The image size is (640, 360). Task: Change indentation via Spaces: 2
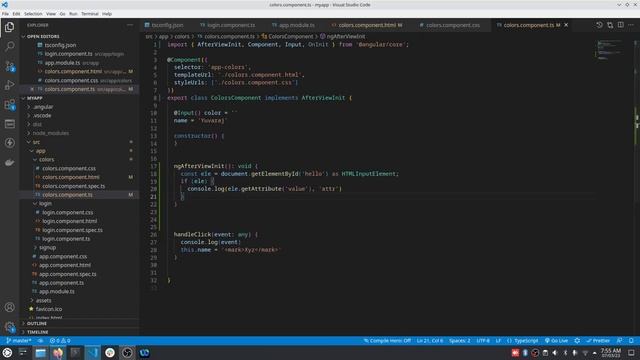[460, 340]
